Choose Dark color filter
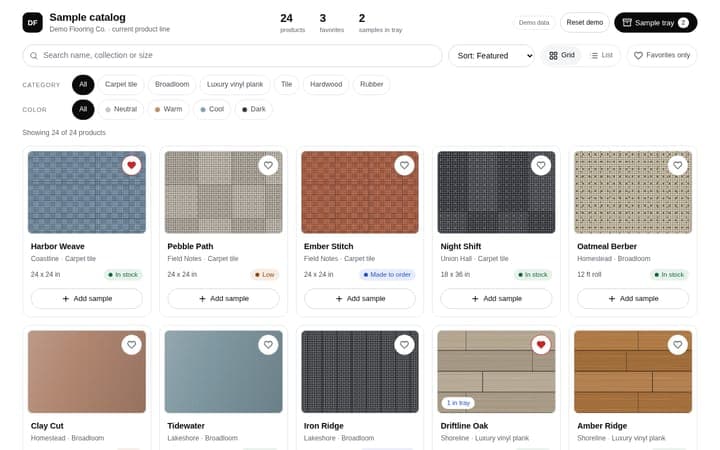720x450 pixels. (253, 109)
